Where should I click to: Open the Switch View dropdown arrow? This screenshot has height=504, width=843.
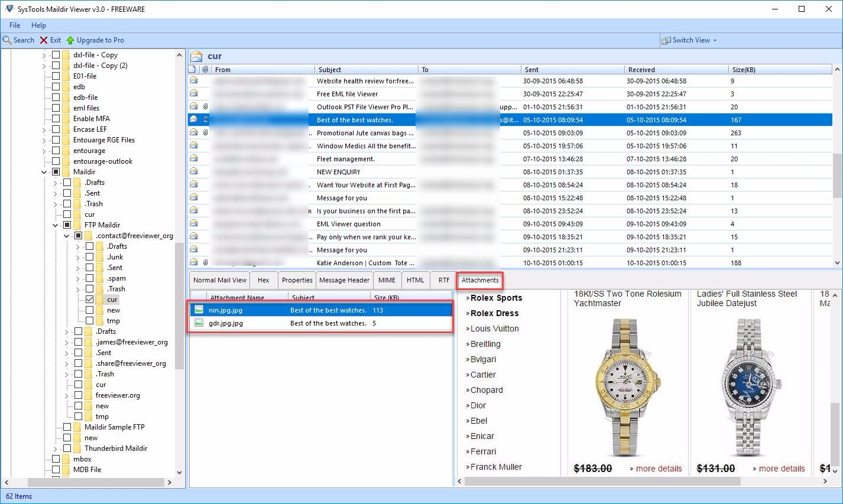(x=715, y=40)
